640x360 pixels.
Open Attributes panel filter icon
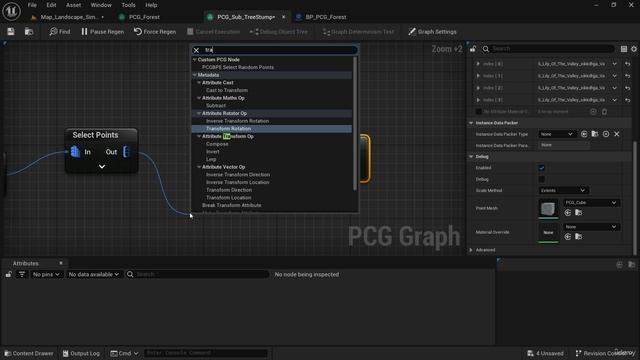point(22,274)
